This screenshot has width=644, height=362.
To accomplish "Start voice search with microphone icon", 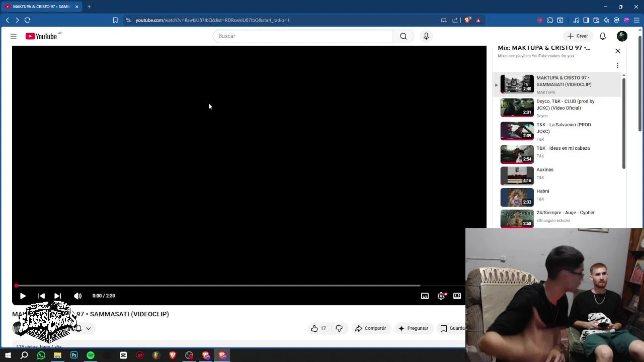I will (426, 36).
